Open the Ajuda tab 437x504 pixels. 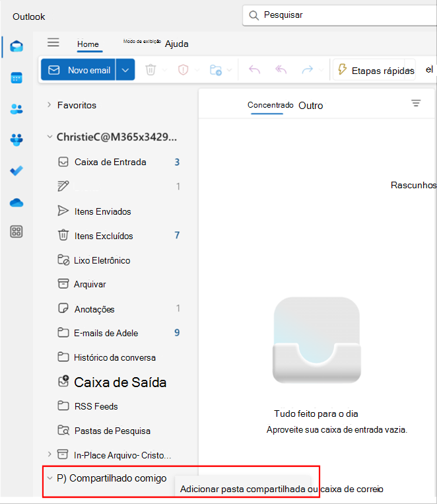point(177,44)
